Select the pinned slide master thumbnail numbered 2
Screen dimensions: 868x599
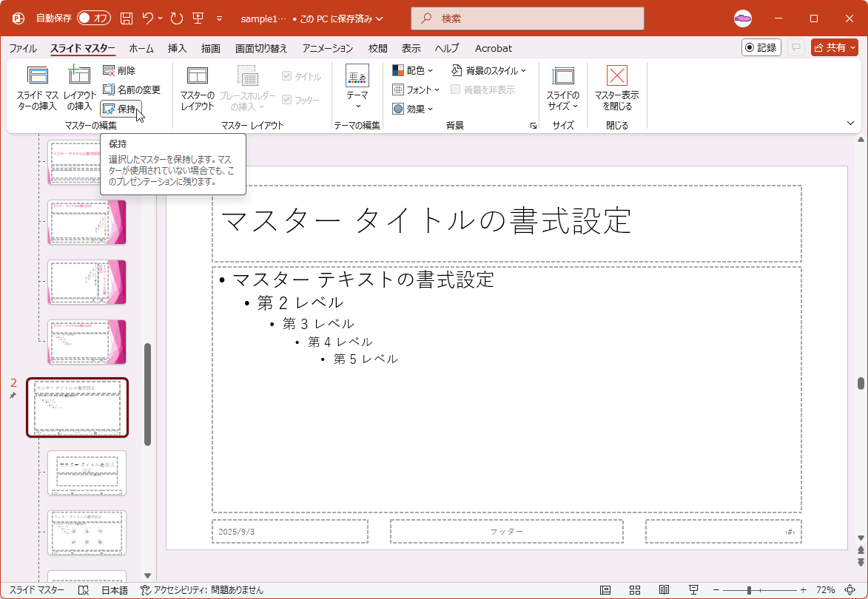(x=77, y=407)
